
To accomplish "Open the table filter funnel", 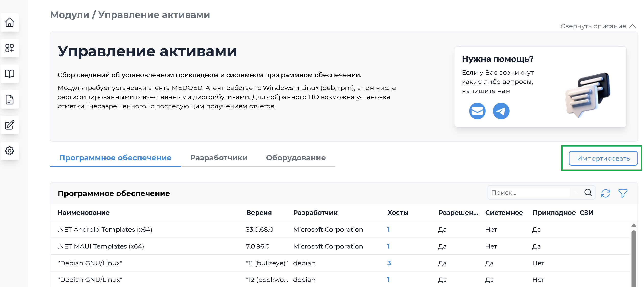I will [623, 193].
